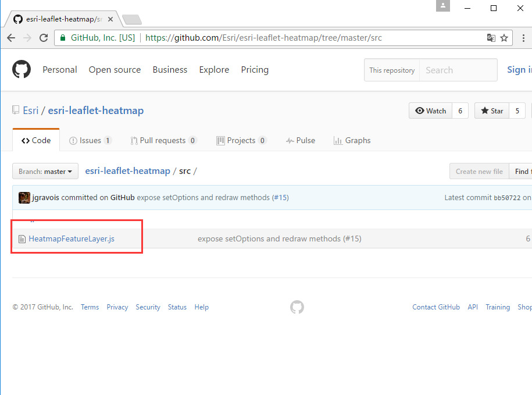Click the address bar URL
532x395 pixels.
pyautogui.click(x=263, y=38)
